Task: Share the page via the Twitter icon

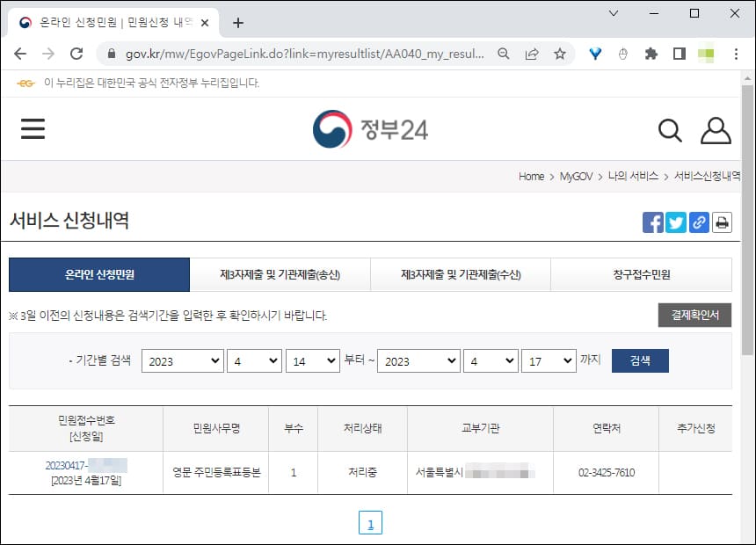Action: 676,222
